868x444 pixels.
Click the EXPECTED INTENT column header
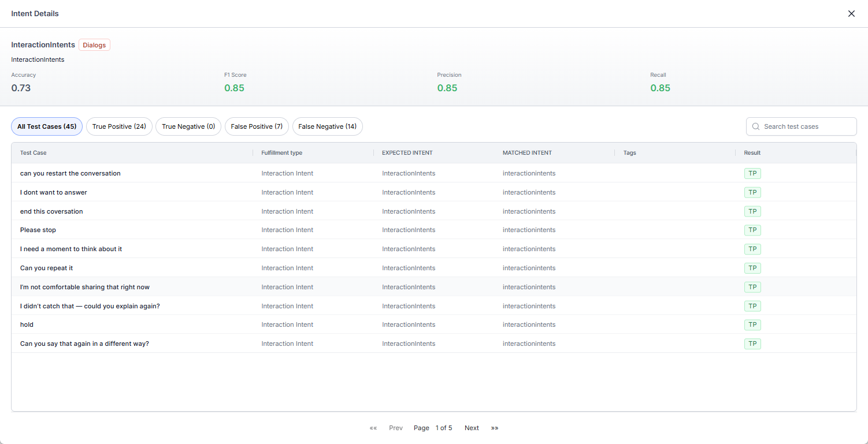pos(407,153)
